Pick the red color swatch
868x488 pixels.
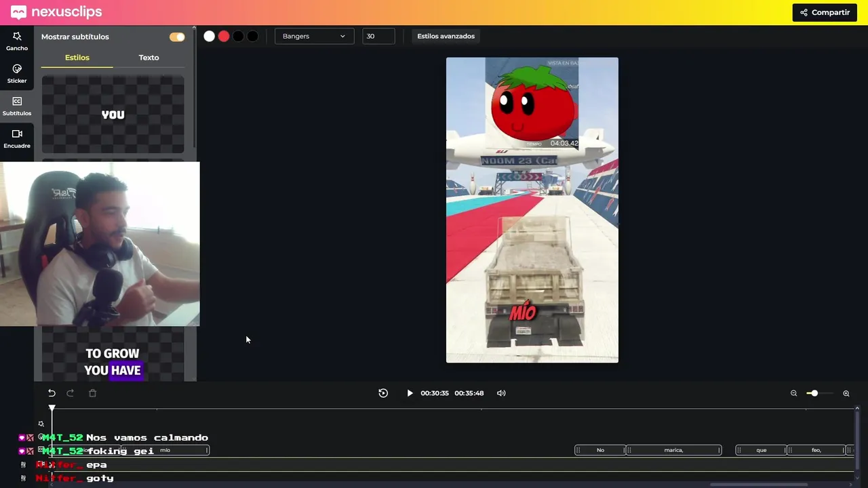[x=224, y=37]
